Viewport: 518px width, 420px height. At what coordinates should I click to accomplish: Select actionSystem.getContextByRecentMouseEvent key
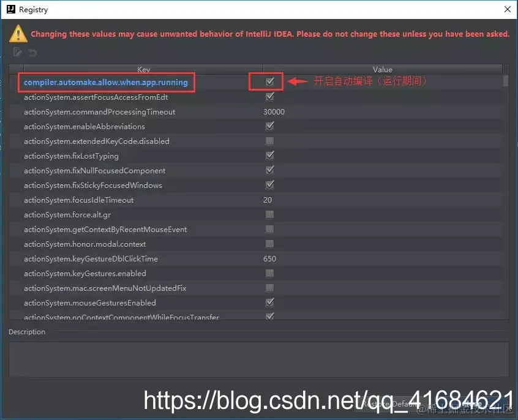pos(105,230)
